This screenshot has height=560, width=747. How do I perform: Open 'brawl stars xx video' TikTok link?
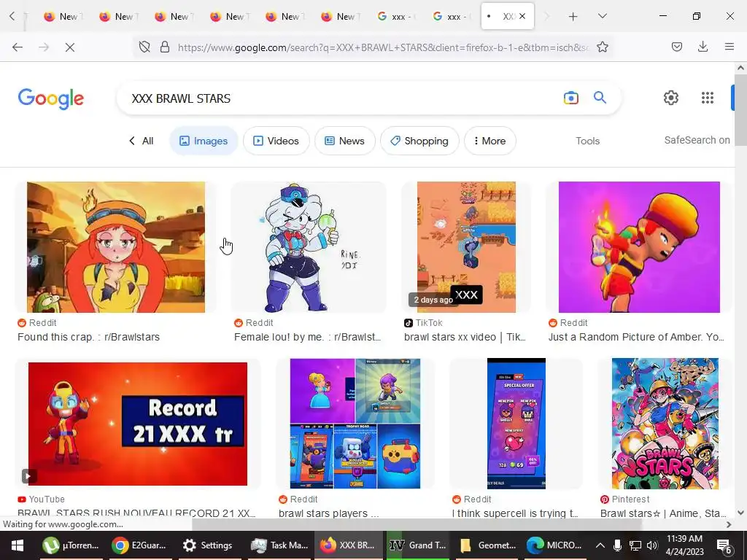pos(465,337)
